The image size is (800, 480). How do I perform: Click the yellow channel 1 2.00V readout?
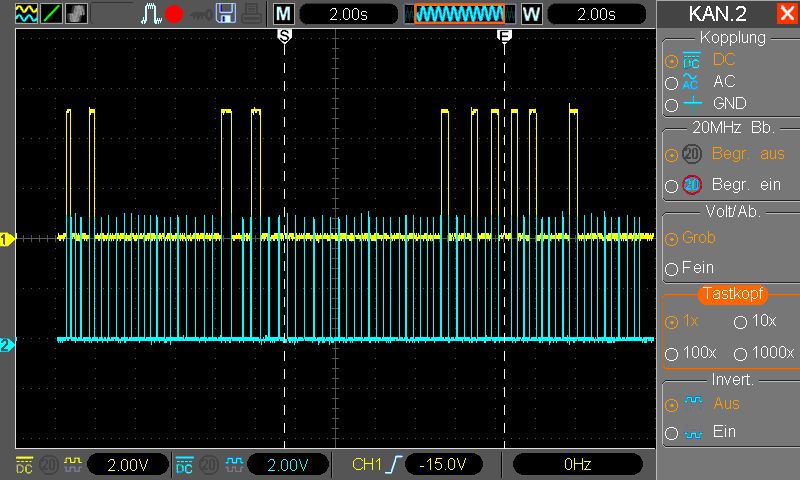(x=127, y=464)
